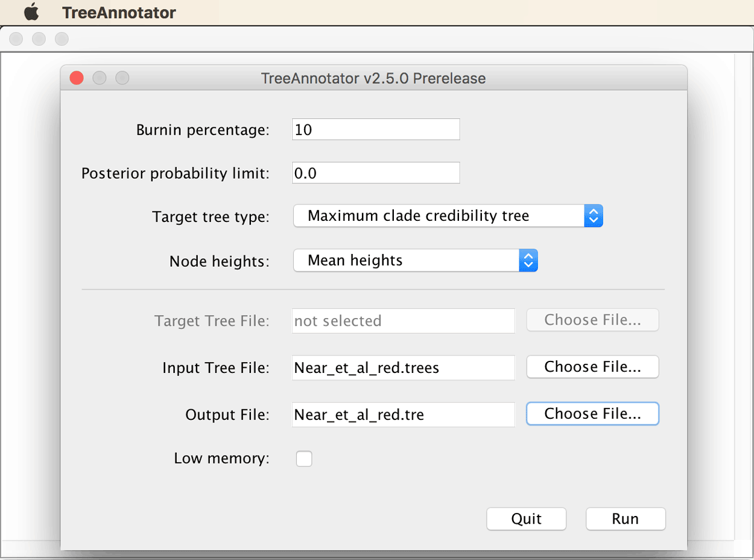Click the 'Burnin percentage:' label
Viewport: 754px width, 560px height.
pos(203,130)
